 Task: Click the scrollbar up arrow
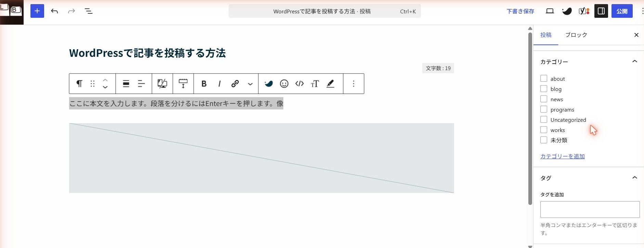pyautogui.click(x=530, y=28)
